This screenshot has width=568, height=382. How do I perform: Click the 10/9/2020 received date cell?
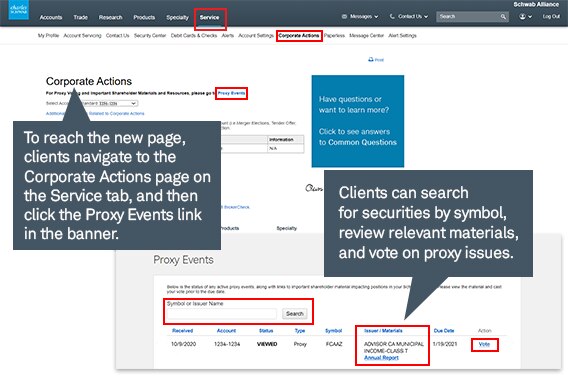[183, 344]
